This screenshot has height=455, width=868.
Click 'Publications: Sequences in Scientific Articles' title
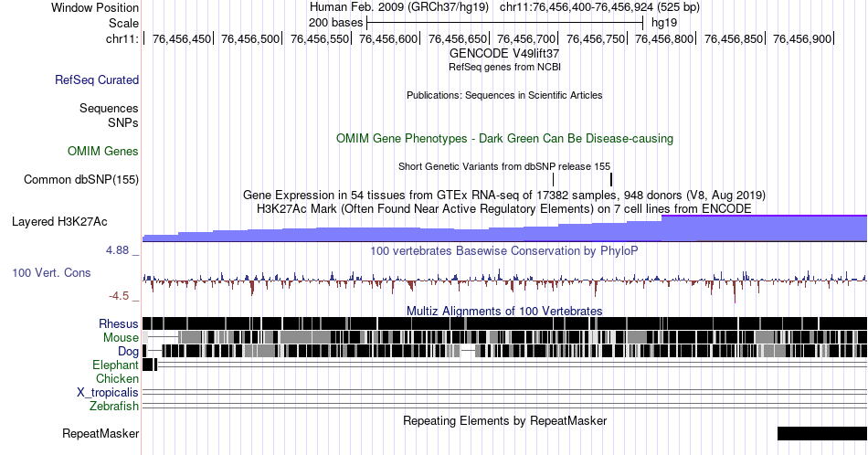(x=504, y=95)
